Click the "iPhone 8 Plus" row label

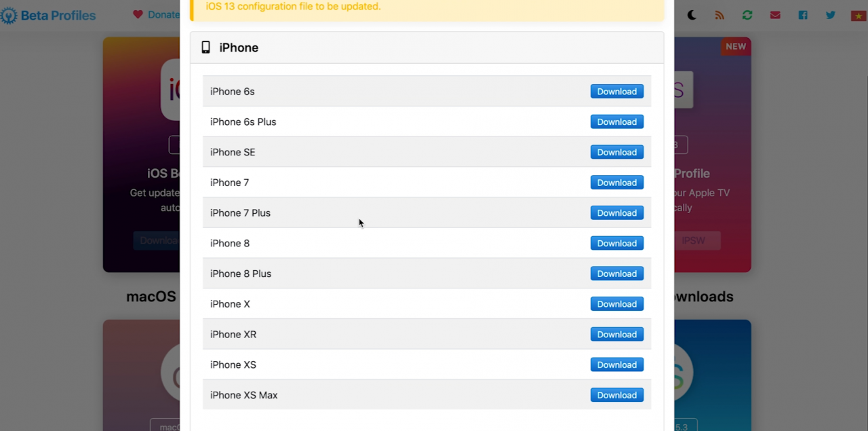[x=241, y=274]
